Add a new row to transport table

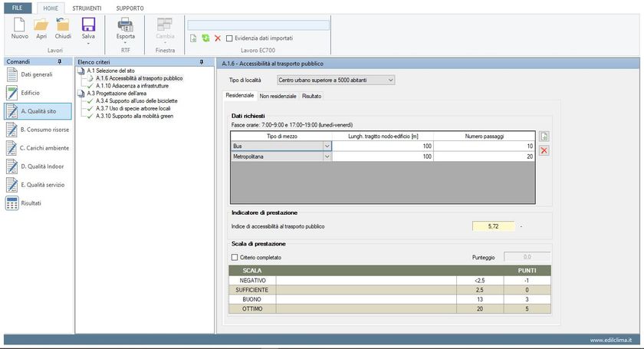544,137
